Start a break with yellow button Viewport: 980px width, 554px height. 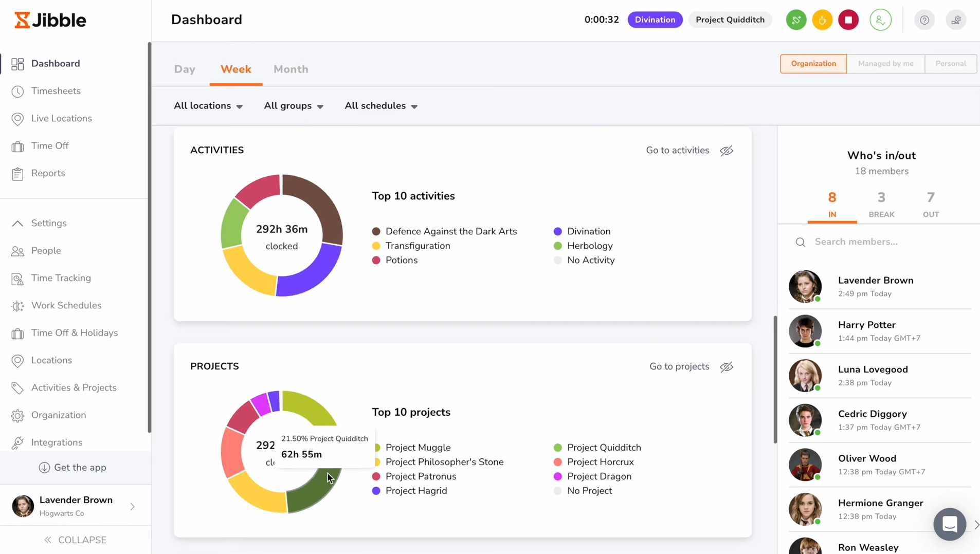tap(822, 20)
